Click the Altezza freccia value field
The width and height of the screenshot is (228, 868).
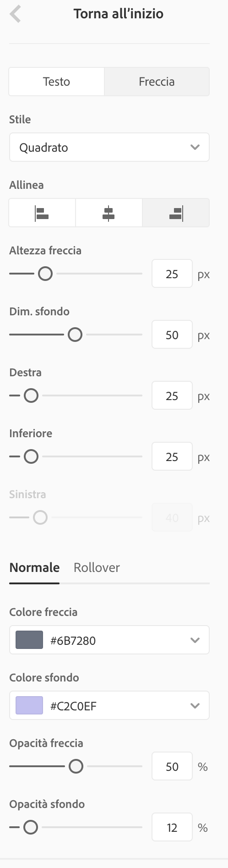click(x=172, y=274)
